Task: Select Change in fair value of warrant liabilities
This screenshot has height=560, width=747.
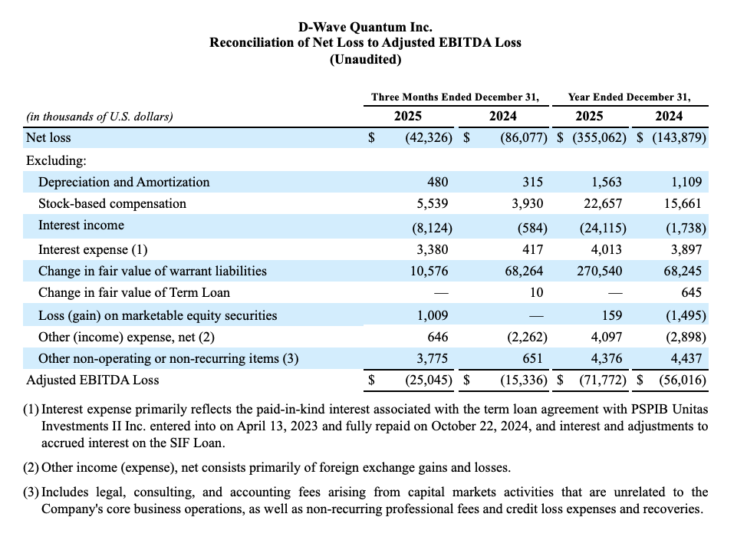Action: click(152, 271)
